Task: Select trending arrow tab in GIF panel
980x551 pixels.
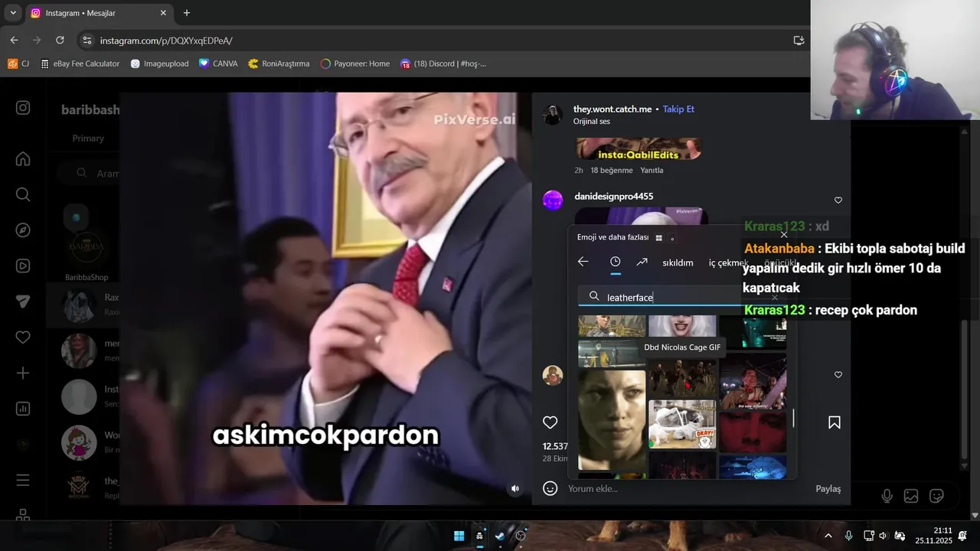Action: (642, 262)
